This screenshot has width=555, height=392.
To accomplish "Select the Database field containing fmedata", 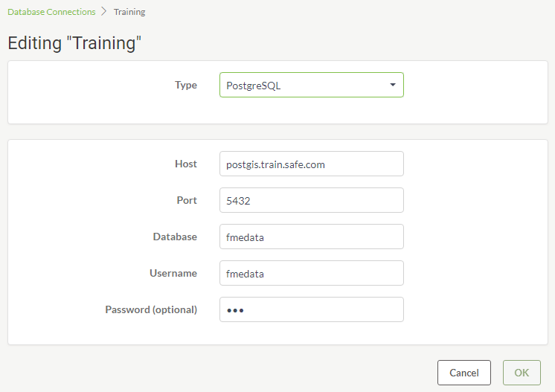I will point(312,237).
